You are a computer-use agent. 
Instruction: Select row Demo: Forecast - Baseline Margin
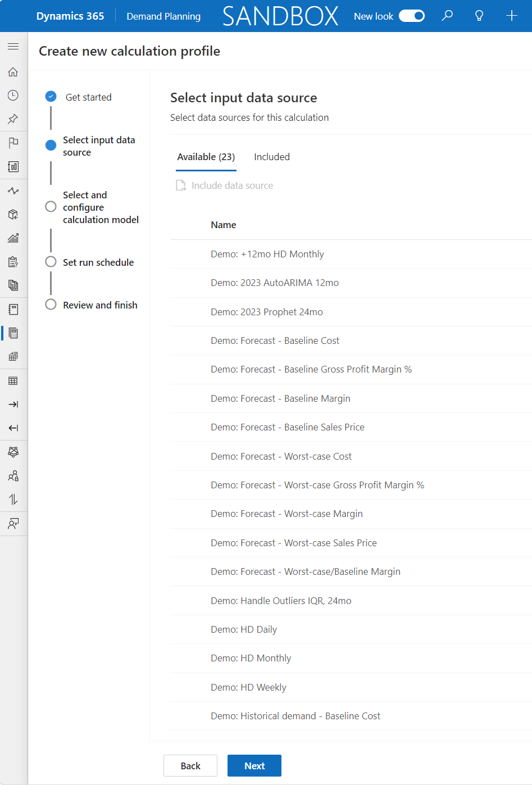click(351, 398)
